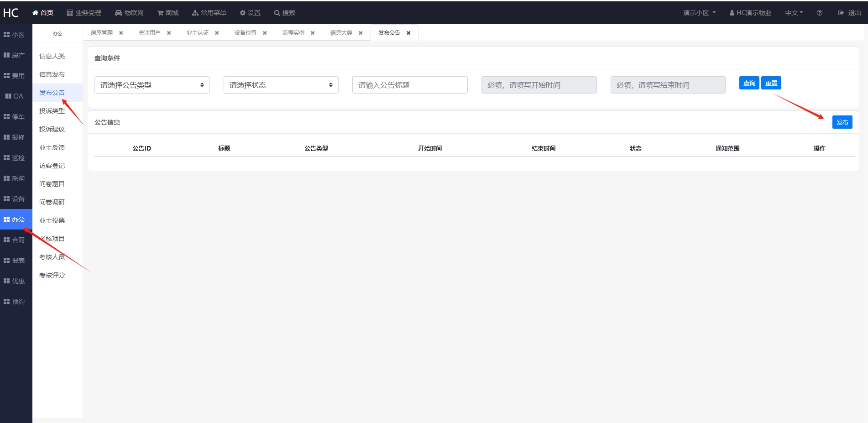This screenshot has width=868, height=423.
Task: Open 请选择公告类型 dropdown
Action: 152,85
